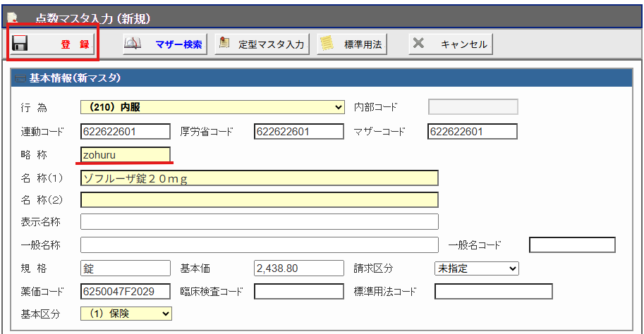
Task: Select the 一般名コード input field
Action: (572, 245)
